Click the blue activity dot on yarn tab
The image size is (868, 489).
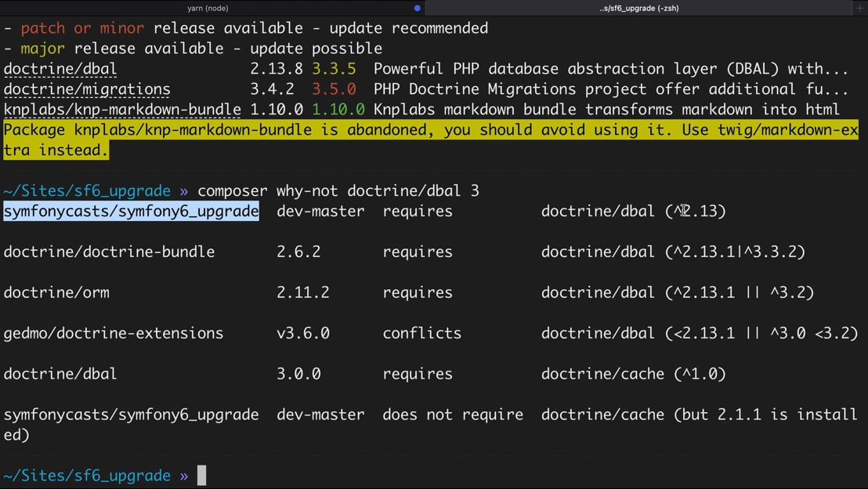pyautogui.click(x=417, y=8)
